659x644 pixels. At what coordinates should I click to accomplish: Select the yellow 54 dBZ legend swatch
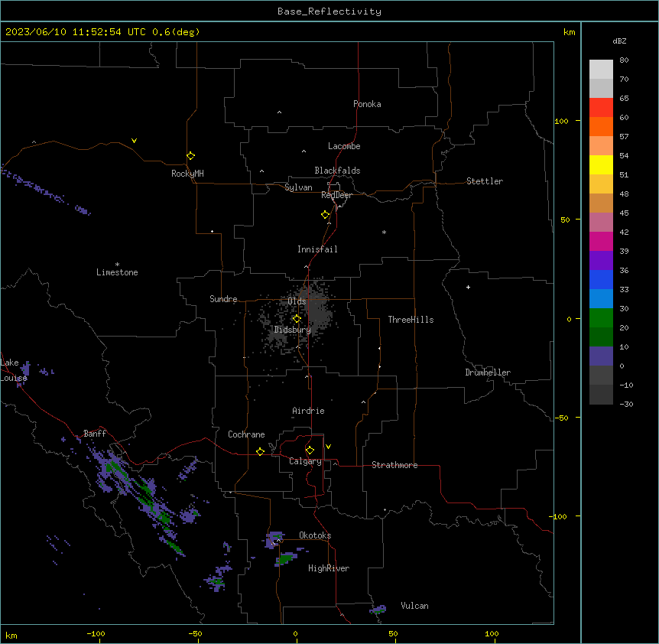pyautogui.click(x=601, y=164)
